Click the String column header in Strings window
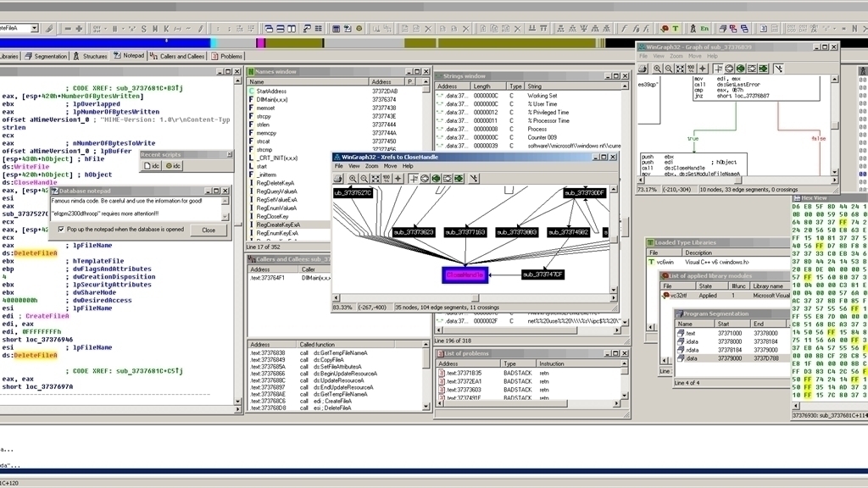This screenshot has width=868, height=488. pos(572,86)
